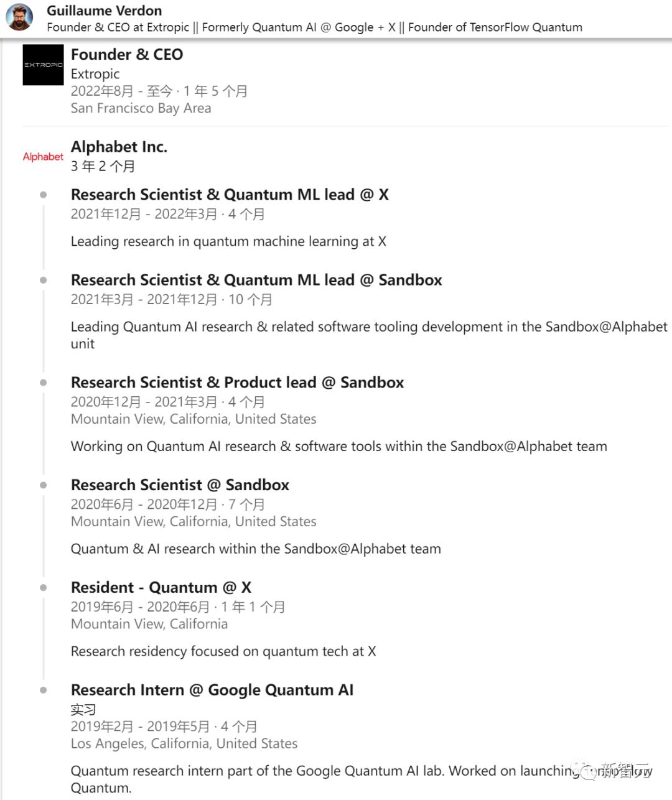Click the Los Angeles, California location text
The height and width of the screenshot is (800, 672).
coord(184,743)
